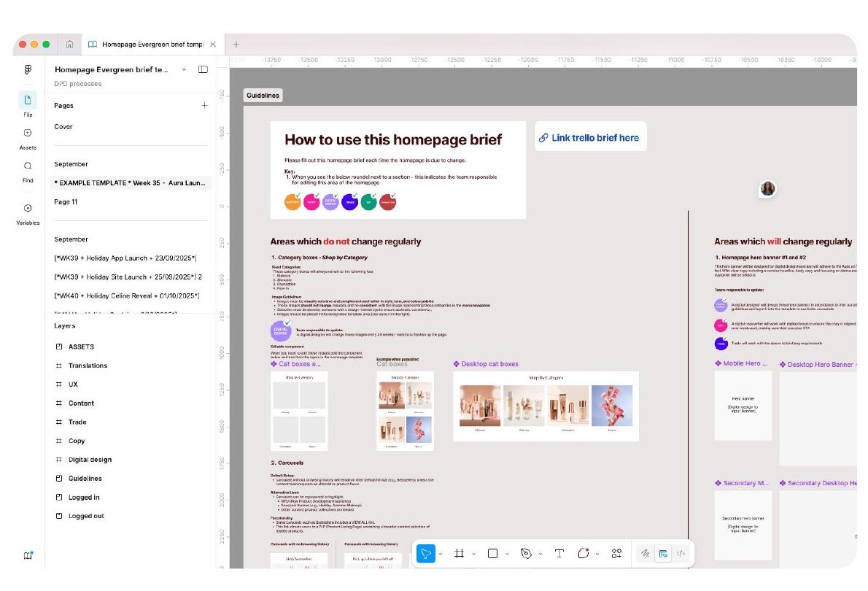This screenshot has height=591, width=868.
Task: Open Pen tool options arrow
Action: [540, 554]
